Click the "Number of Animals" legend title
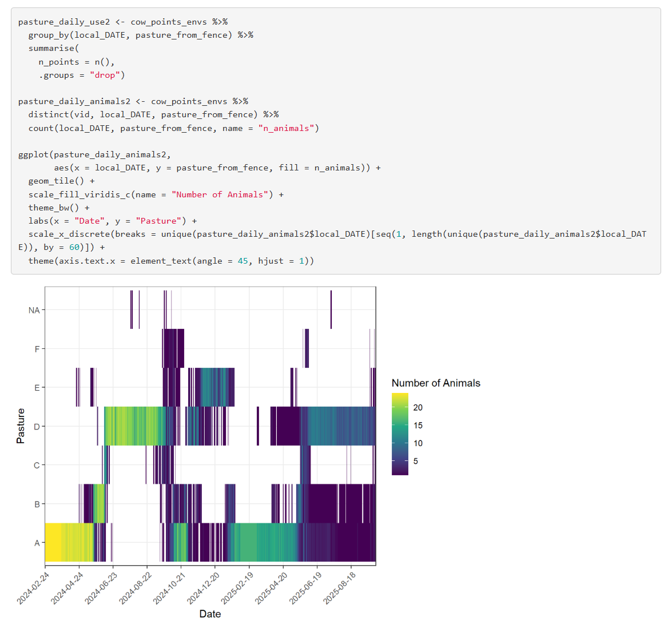The height and width of the screenshot is (628, 672). pos(436,383)
